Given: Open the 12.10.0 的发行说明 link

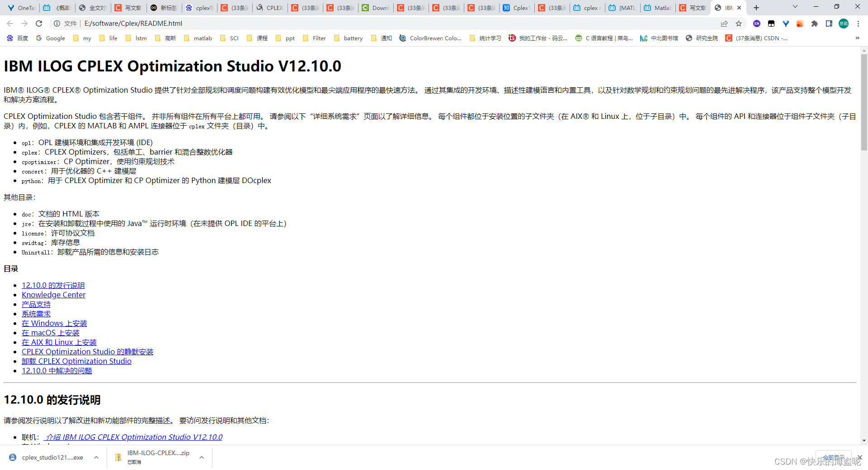Looking at the screenshot, I should coord(53,285).
